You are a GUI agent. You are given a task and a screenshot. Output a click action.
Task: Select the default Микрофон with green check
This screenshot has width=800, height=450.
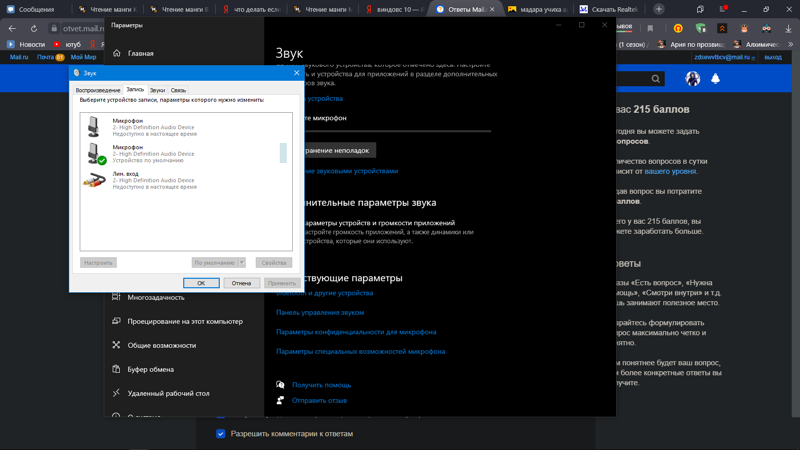(186, 154)
